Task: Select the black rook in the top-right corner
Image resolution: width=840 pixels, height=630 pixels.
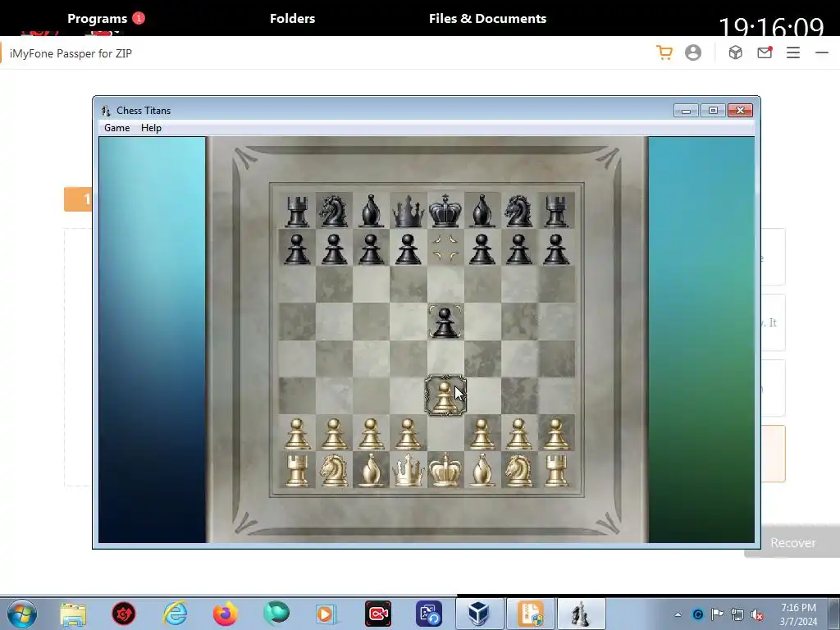Action: (556, 211)
